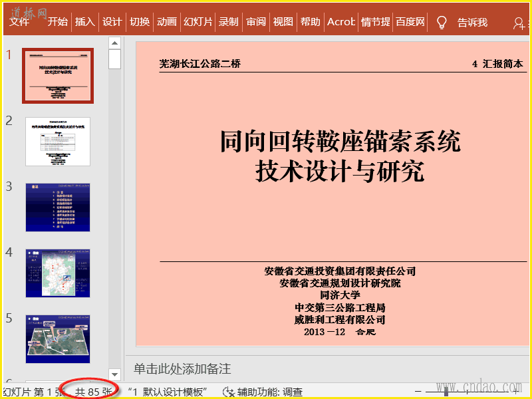Select the 动画 tab
The image size is (532, 399).
pos(167,22)
